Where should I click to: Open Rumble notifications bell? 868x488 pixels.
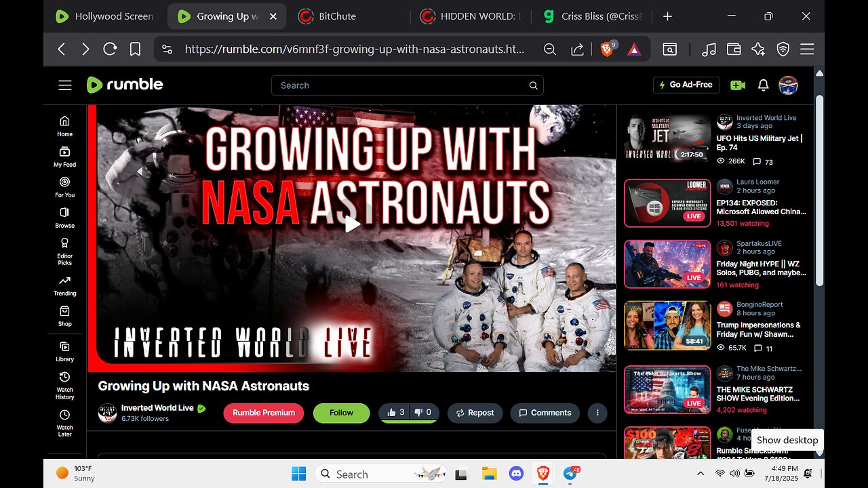[x=763, y=85]
